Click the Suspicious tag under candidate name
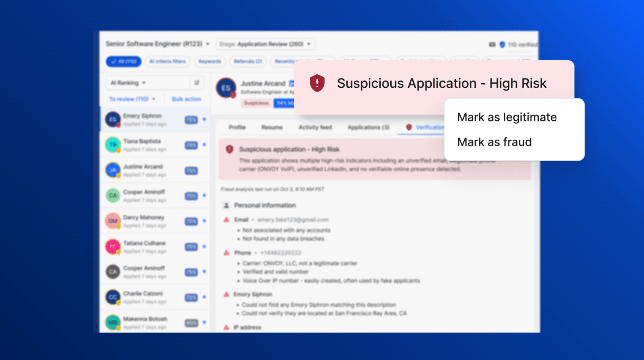 tap(256, 103)
